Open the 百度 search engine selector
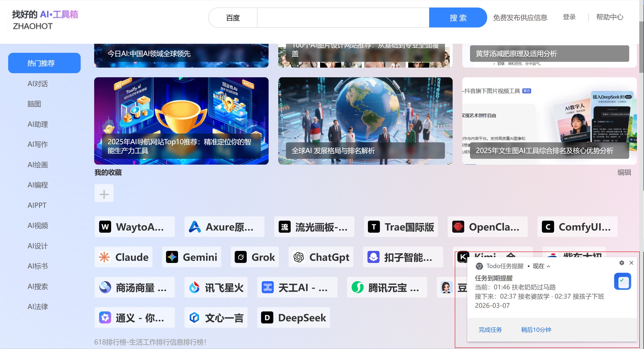Screen dimensions: 644x349 click(x=233, y=18)
